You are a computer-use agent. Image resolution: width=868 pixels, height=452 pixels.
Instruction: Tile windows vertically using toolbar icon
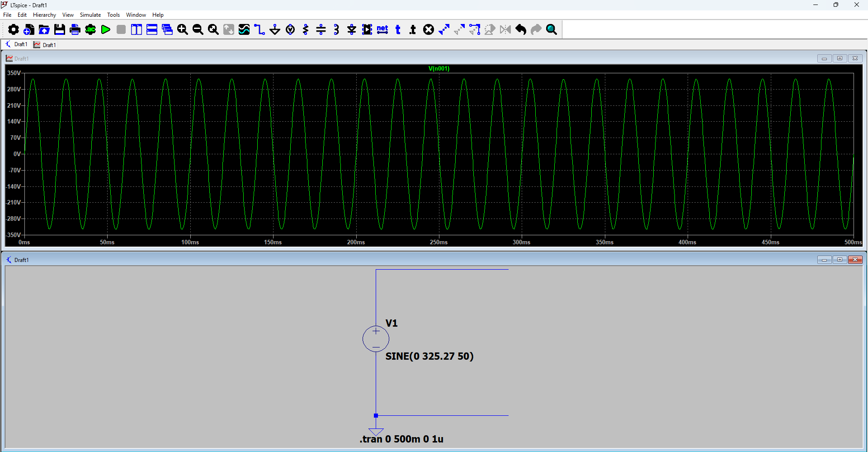[x=137, y=30]
